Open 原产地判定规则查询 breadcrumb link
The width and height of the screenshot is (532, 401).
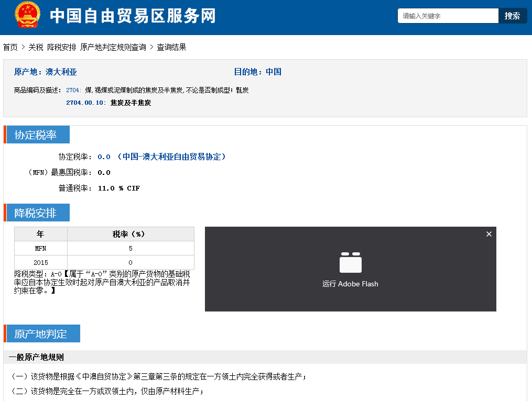pyautogui.click(x=113, y=48)
